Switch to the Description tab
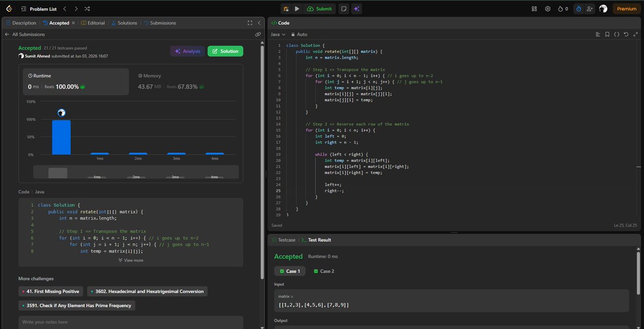Screen dimensions: 644x329 click(20, 23)
